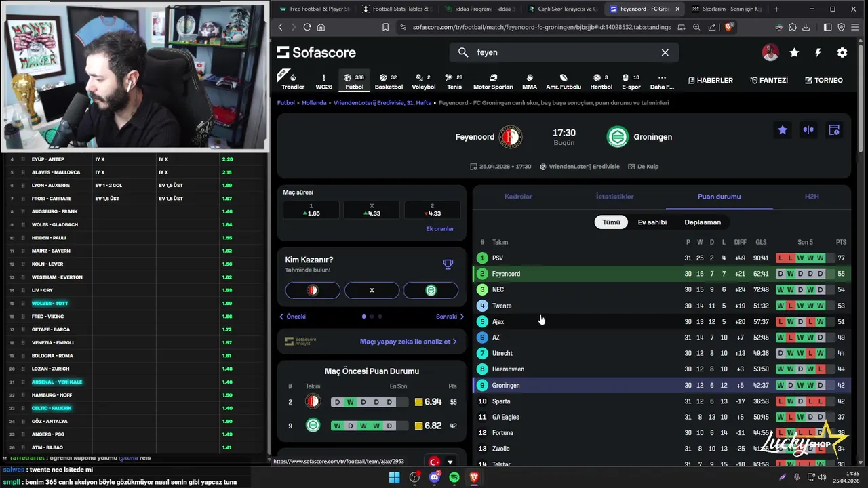Open the browser hamburger menu
Viewport: 868px width, 488px height.
pos(855,27)
